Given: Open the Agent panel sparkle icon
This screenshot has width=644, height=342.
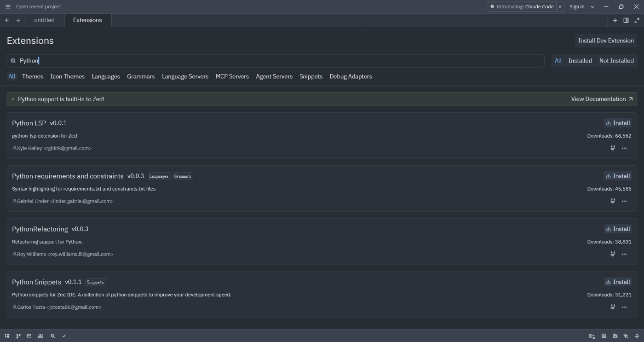Looking at the screenshot, I should tap(626, 336).
